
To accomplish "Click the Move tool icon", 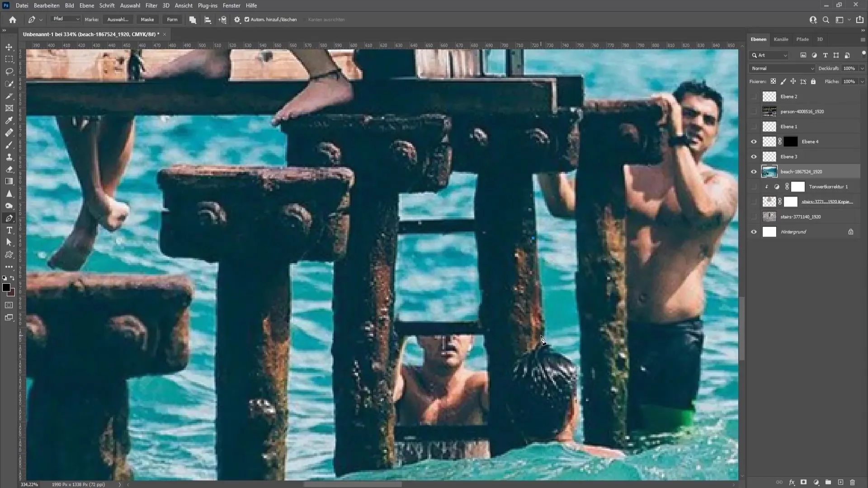I will [9, 47].
